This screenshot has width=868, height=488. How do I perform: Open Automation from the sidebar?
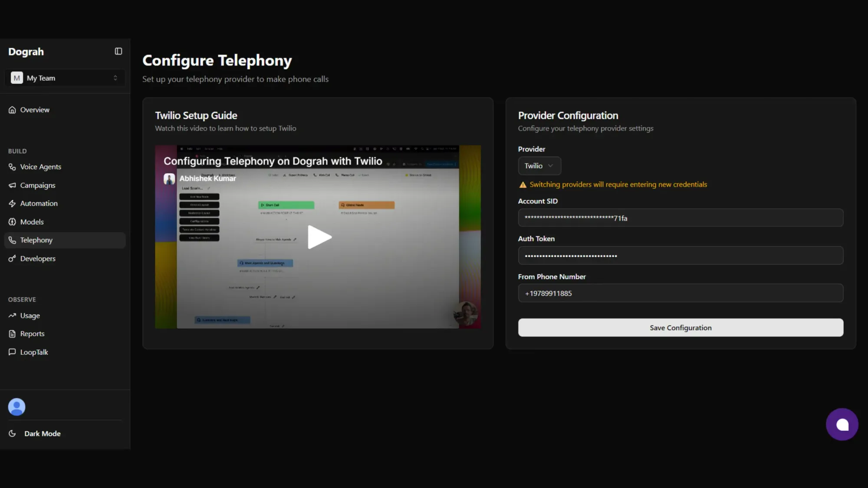click(x=39, y=203)
